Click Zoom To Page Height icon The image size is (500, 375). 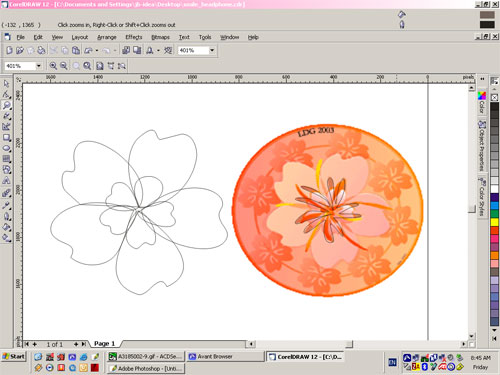(122, 66)
